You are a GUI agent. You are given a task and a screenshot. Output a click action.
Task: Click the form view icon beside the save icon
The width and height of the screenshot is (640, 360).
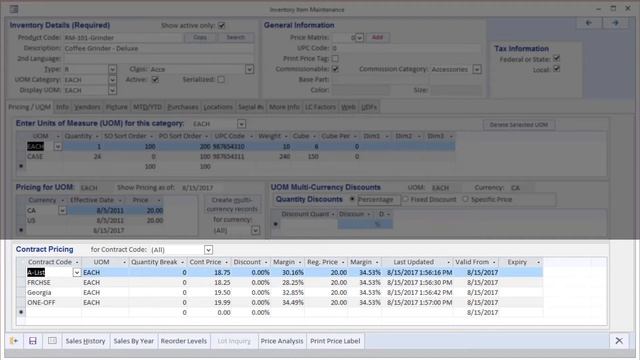tap(52, 341)
